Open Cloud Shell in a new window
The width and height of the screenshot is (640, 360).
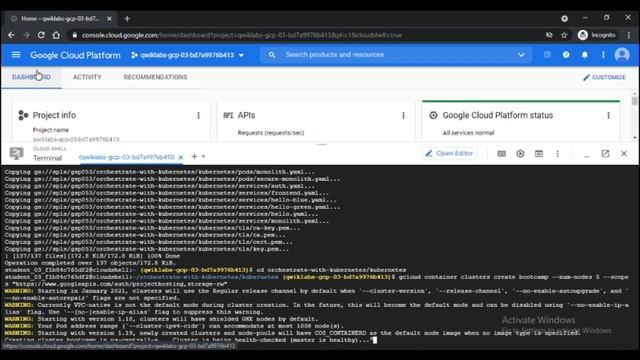[x=605, y=154]
